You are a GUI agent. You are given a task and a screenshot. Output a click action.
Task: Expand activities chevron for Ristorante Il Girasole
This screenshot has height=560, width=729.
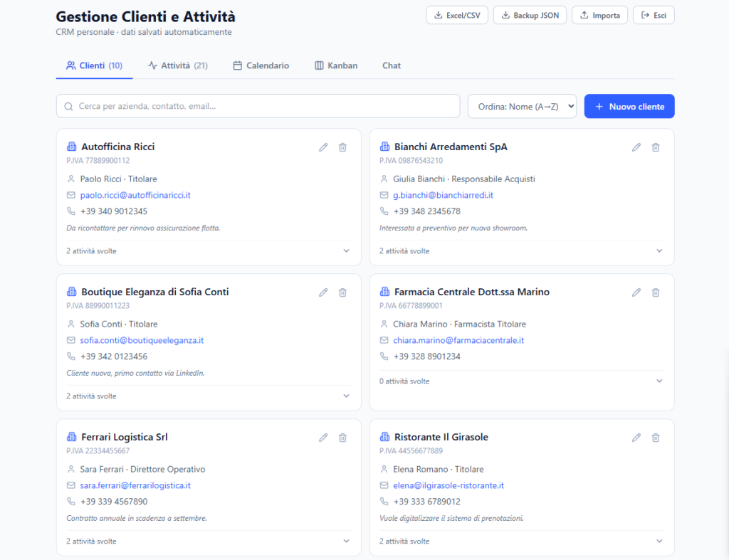click(x=659, y=541)
